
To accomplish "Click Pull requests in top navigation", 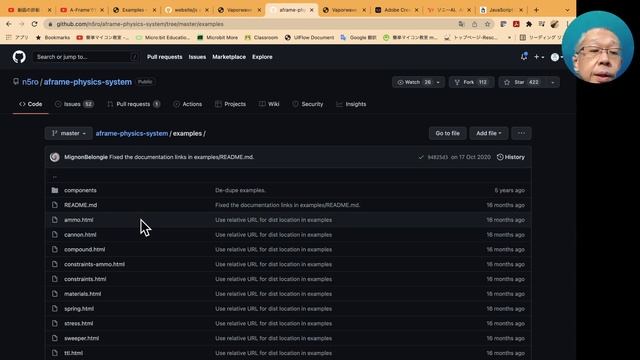I will point(164,57).
